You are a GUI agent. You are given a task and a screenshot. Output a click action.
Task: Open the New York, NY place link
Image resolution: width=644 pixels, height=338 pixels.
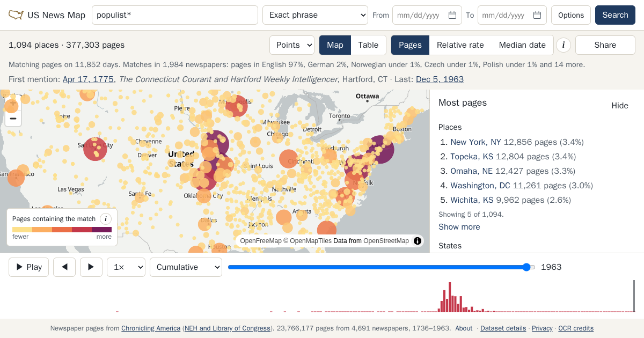click(475, 142)
